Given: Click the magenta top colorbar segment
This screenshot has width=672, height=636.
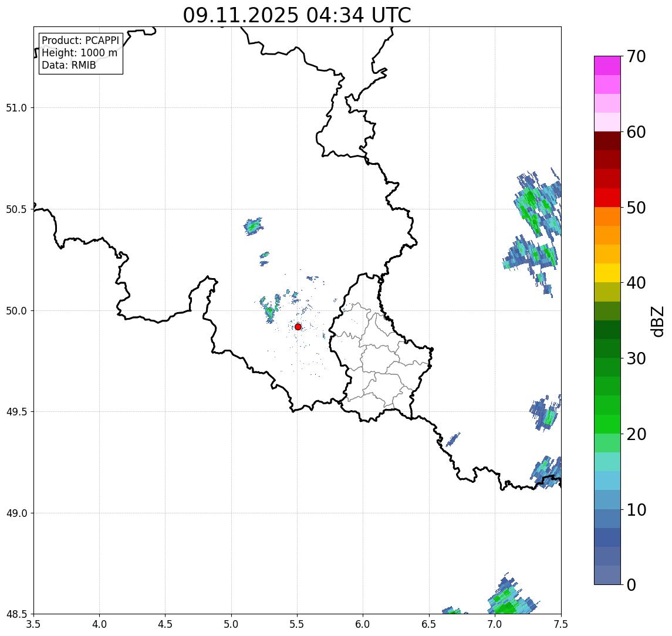Looking at the screenshot, I should tap(607, 66).
